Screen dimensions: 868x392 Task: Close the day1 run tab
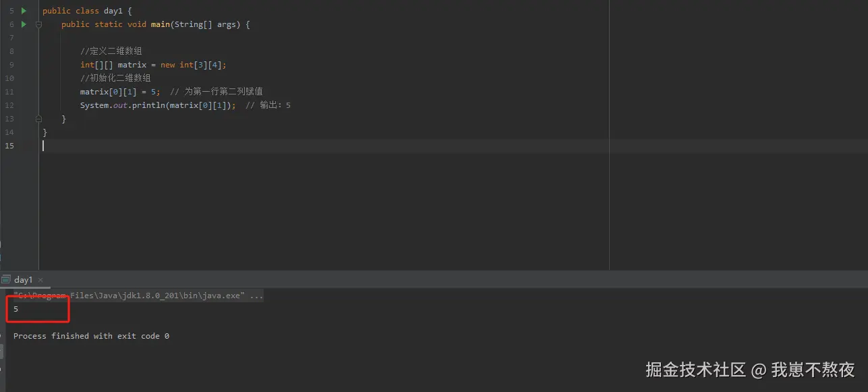tap(40, 279)
